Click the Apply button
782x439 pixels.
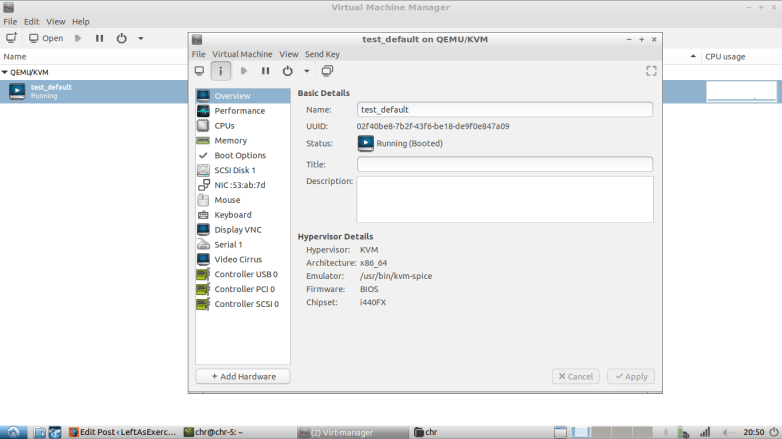tap(631, 377)
